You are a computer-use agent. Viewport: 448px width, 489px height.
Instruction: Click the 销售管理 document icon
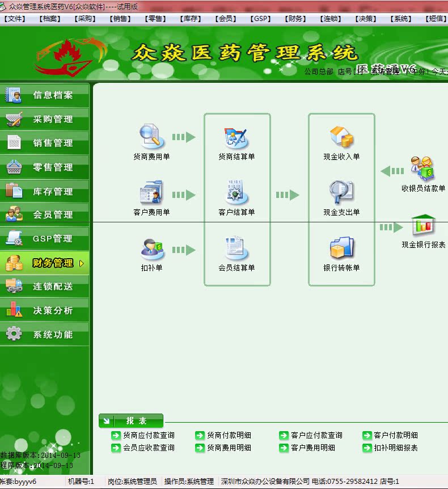tap(14, 142)
